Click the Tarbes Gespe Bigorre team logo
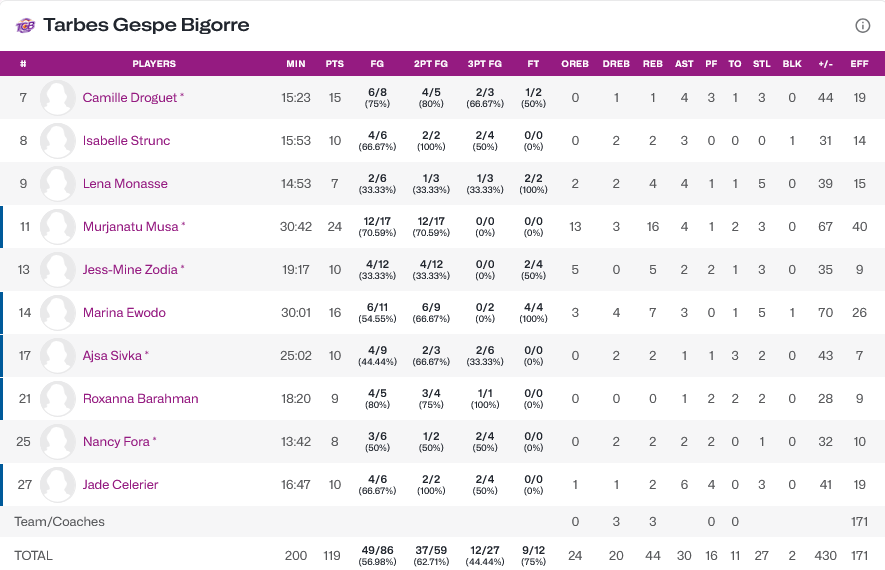This screenshot has width=885, height=570. [x=26, y=25]
